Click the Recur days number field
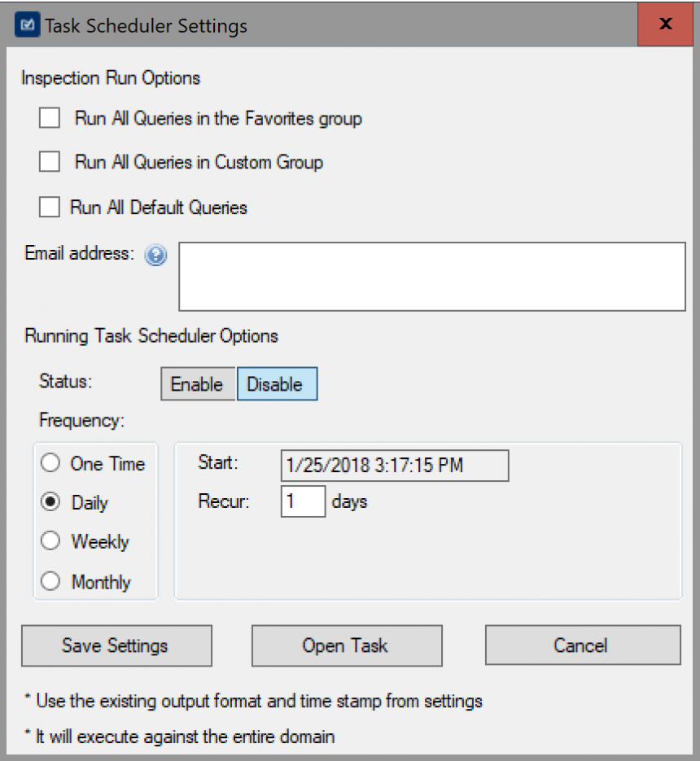 point(303,501)
